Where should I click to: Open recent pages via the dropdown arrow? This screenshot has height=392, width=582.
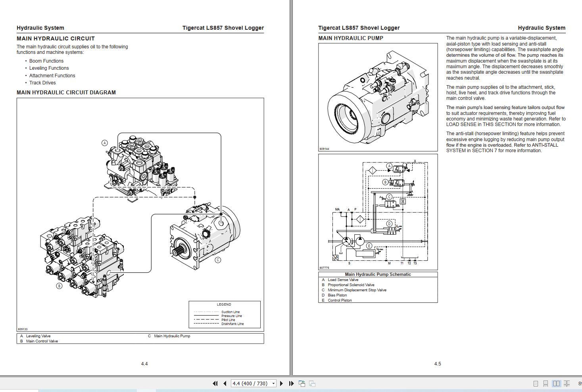(x=273, y=384)
